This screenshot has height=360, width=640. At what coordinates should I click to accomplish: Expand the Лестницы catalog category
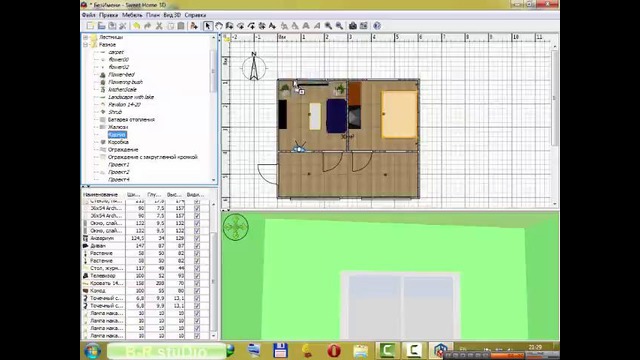[x=86, y=37]
